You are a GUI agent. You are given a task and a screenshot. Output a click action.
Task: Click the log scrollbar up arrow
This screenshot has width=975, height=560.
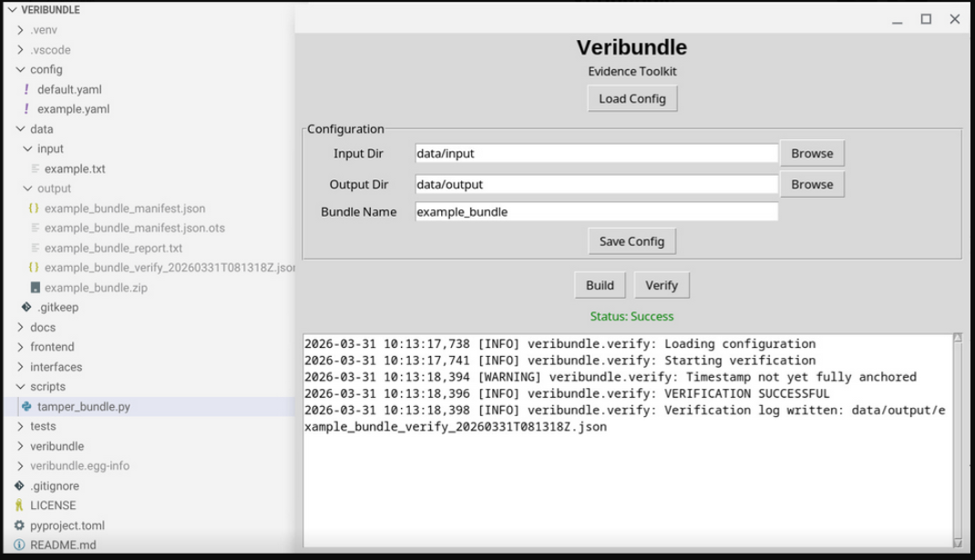click(x=958, y=338)
